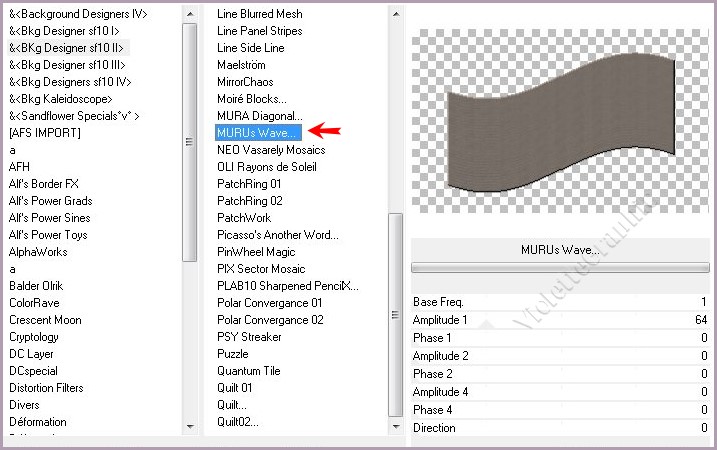Image resolution: width=717 pixels, height=450 pixels.
Task: Select the Crescent Moon category
Action: 46,320
